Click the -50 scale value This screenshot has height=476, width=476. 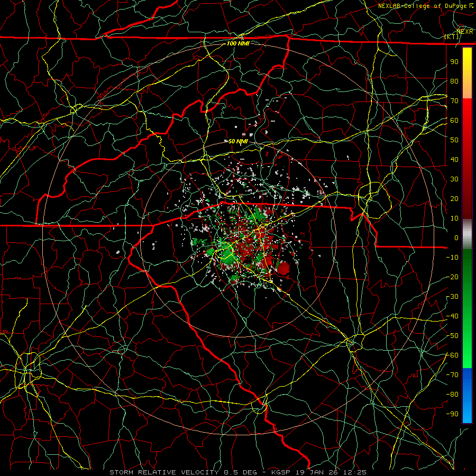point(452,336)
